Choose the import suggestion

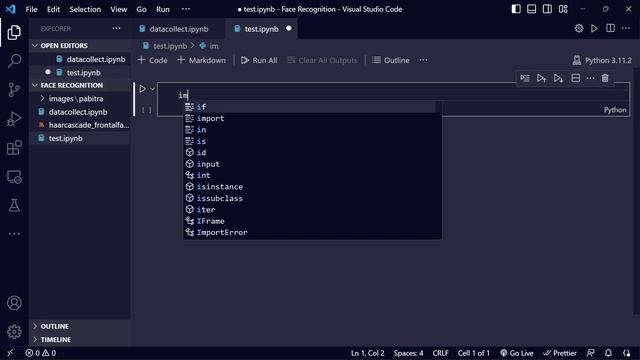312,118
